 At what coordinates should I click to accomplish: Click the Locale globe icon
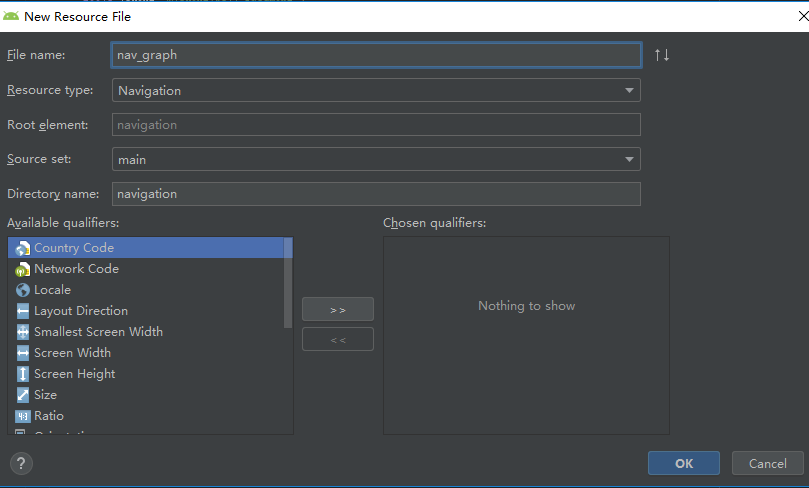23,290
